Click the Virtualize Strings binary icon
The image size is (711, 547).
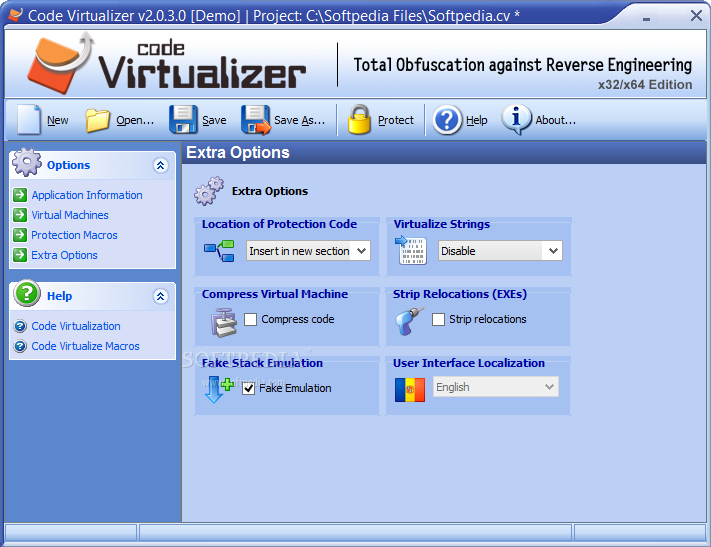tap(410, 250)
